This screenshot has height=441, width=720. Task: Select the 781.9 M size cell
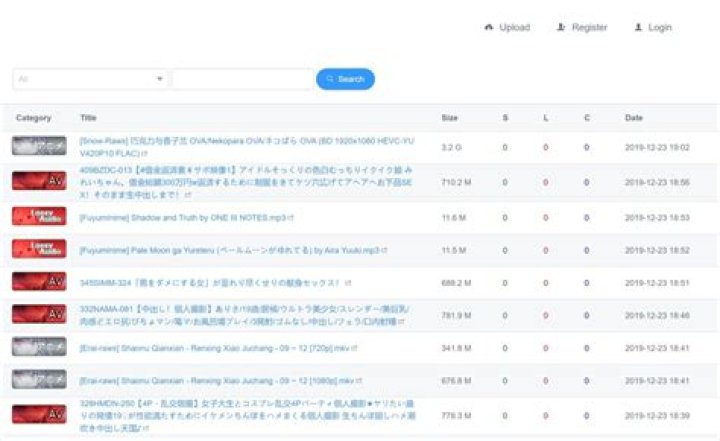pos(456,316)
